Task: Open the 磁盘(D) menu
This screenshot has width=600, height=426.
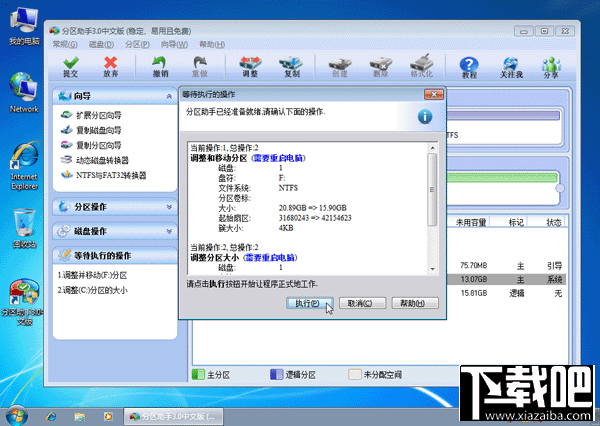Action: point(101,44)
